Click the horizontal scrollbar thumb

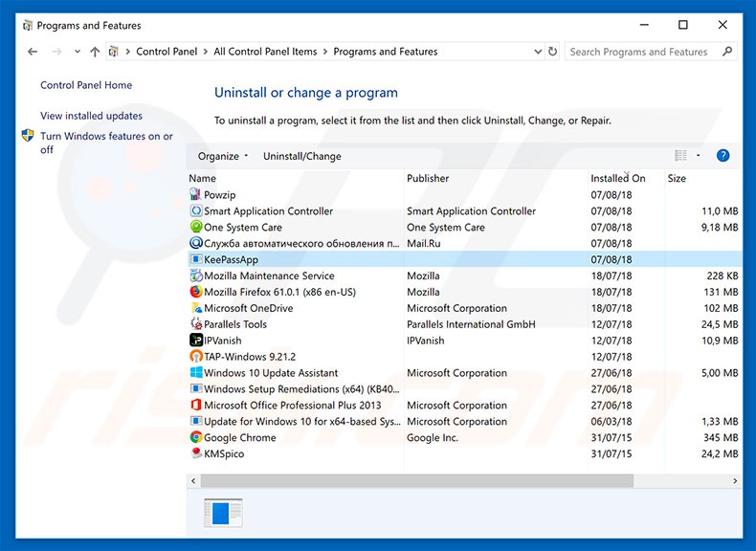(417, 480)
